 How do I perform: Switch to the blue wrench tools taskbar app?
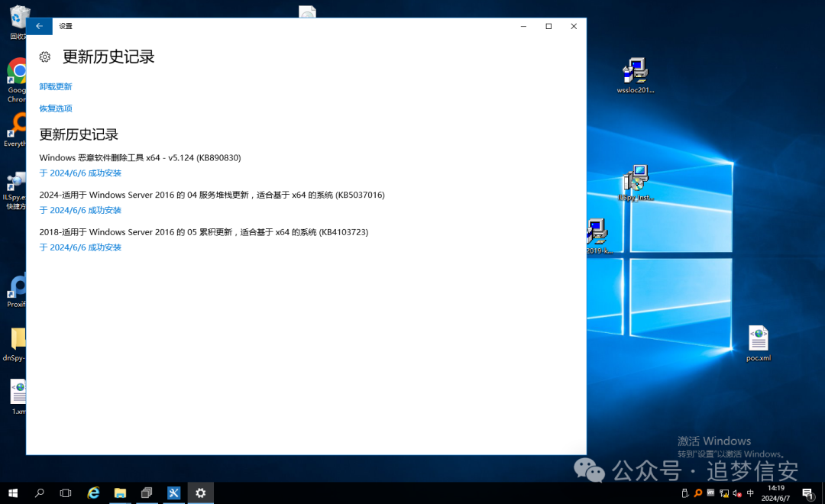[x=173, y=493]
